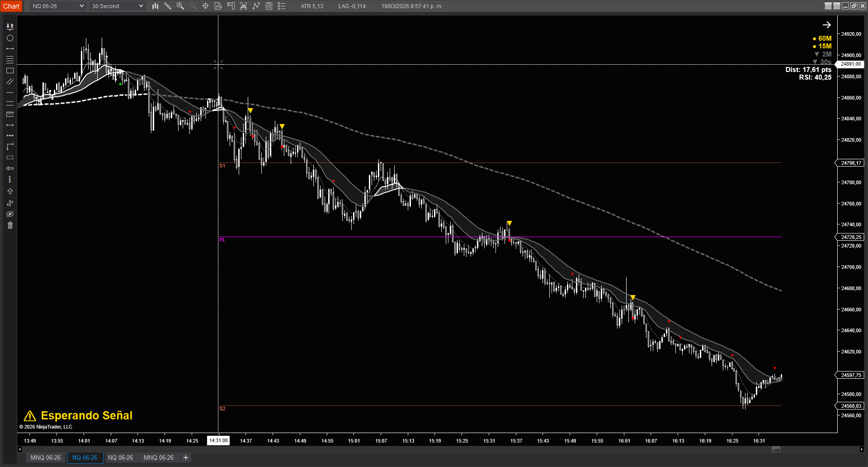This screenshot has width=868, height=467.
Task: Add a new chart tab with plus
Action: coord(186,457)
